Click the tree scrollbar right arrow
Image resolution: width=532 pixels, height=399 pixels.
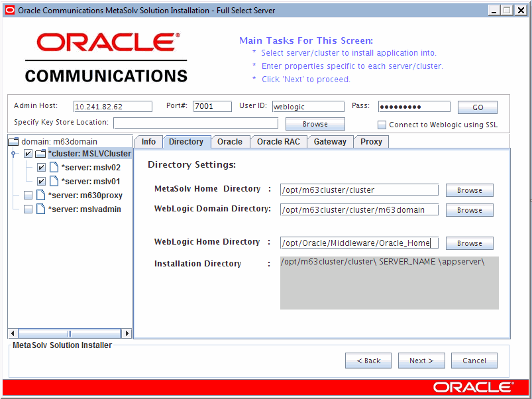(x=127, y=333)
